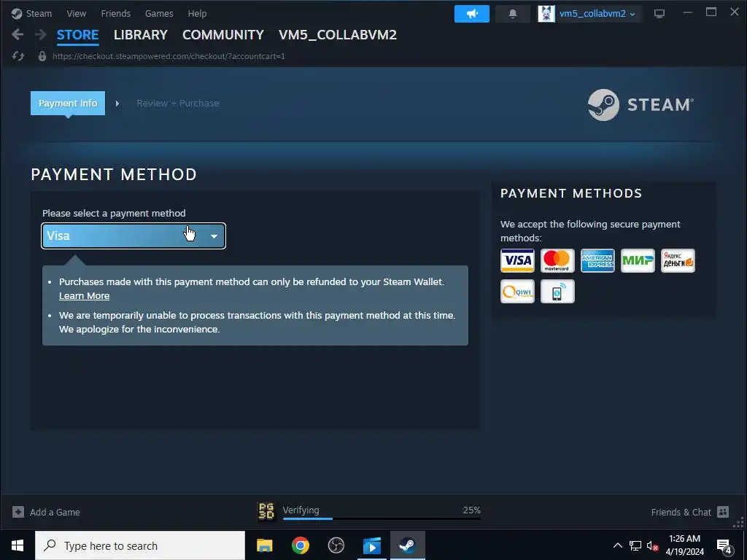Open Google Chrome from the taskbar
747x560 pixels.
(300, 545)
